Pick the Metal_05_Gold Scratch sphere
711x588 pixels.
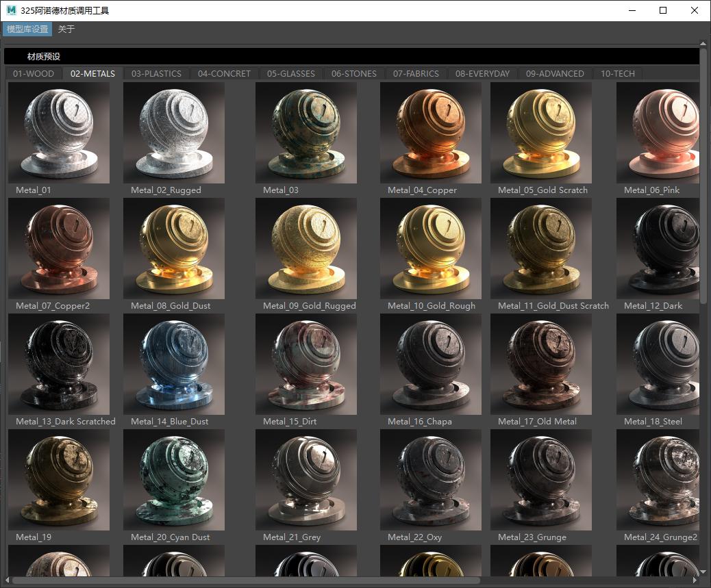click(x=540, y=133)
